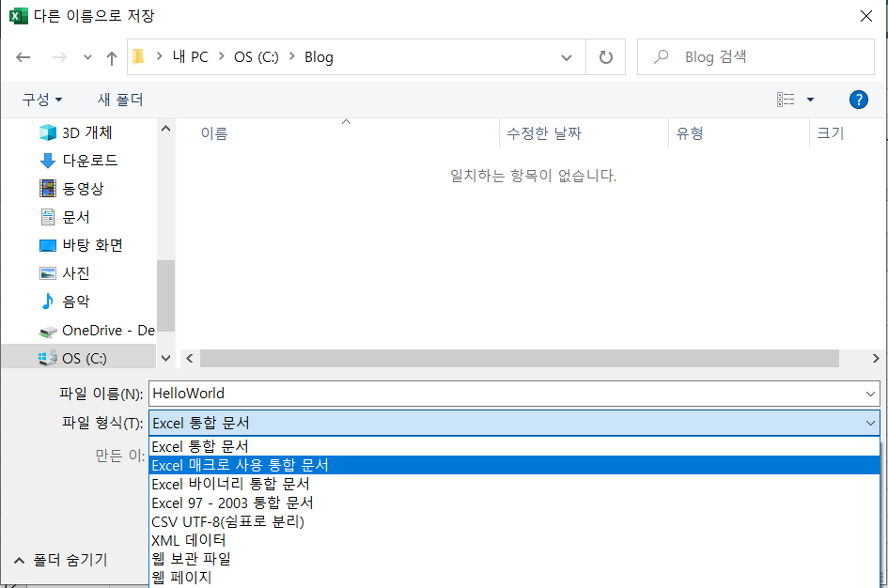Select OS (C:) in the address path

tap(256, 57)
